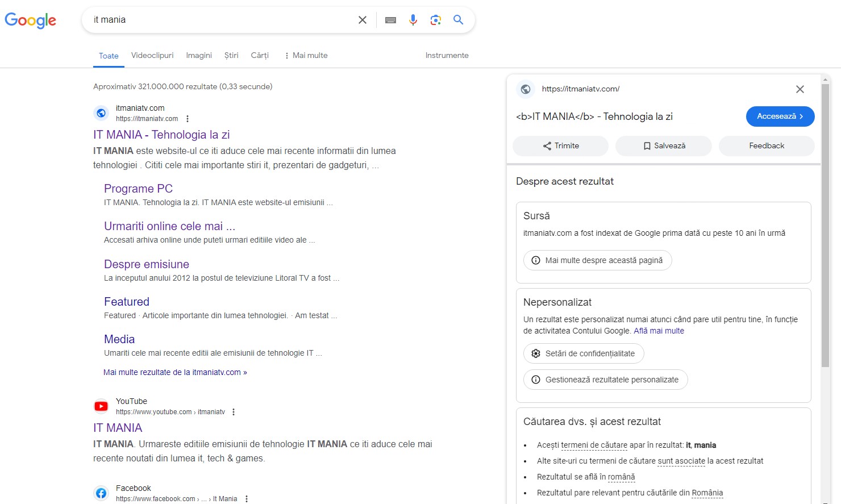This screenshot has height=504, width=841.
Task: Switch to the Cărți tab
Action: [260, 55]
